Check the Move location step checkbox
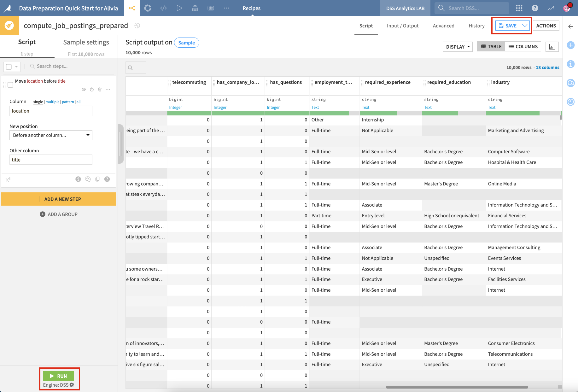578x392 pixels. tap(10, 85)
